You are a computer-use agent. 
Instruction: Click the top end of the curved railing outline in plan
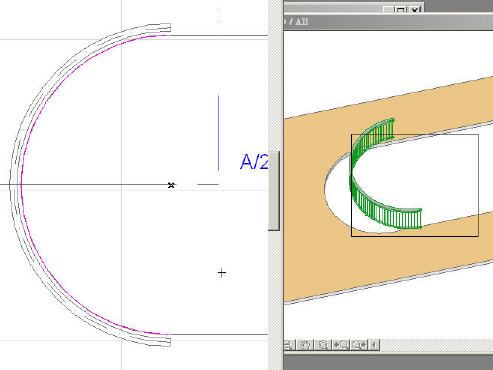coord(166,28)
